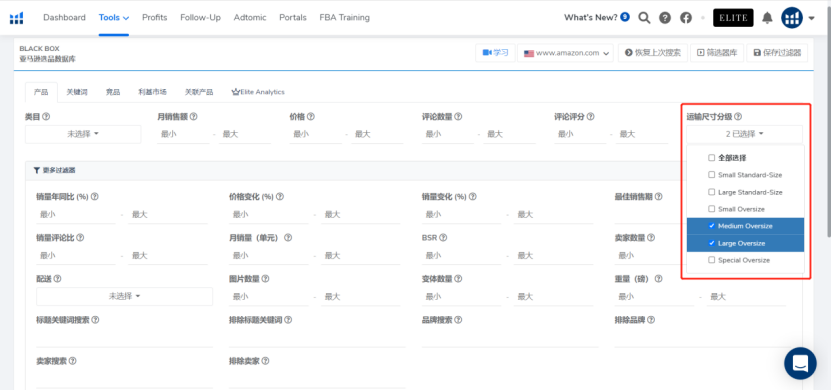Switch to the Elite Analytics tab
Viewport: 831px width, 391px height.
point(258,92)
